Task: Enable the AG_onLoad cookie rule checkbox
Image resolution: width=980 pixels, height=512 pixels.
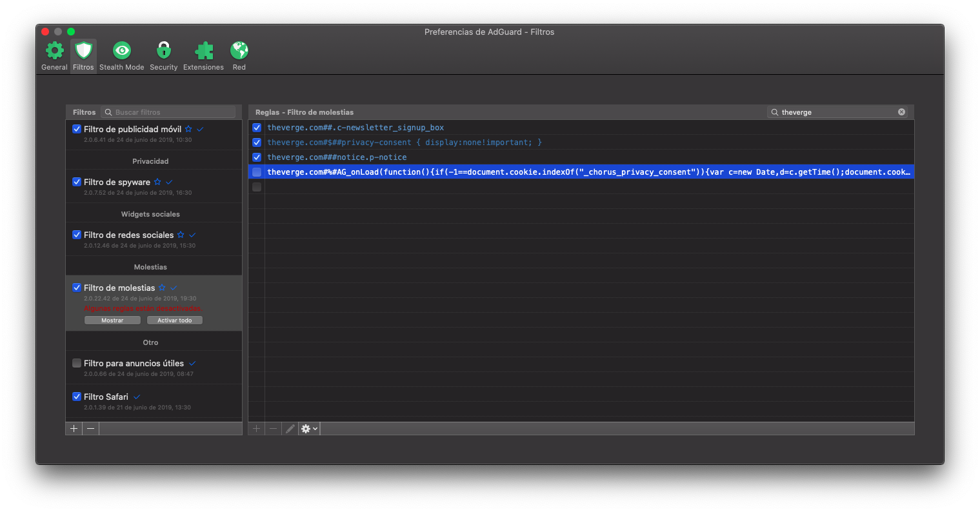Action: (257, 172)
